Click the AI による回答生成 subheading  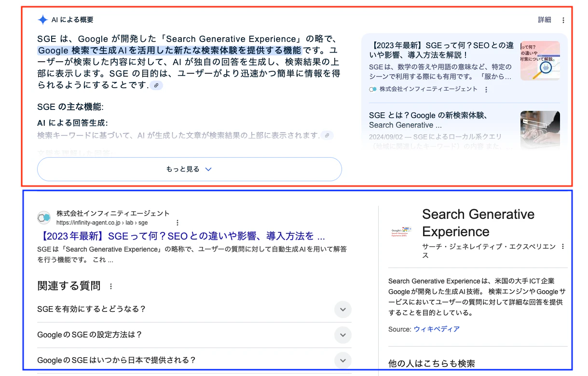point(72,123)
